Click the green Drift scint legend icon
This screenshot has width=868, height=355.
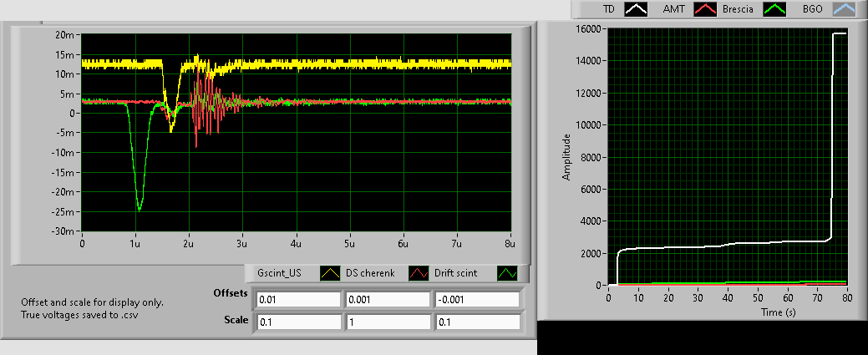click(x=507, y=273)
